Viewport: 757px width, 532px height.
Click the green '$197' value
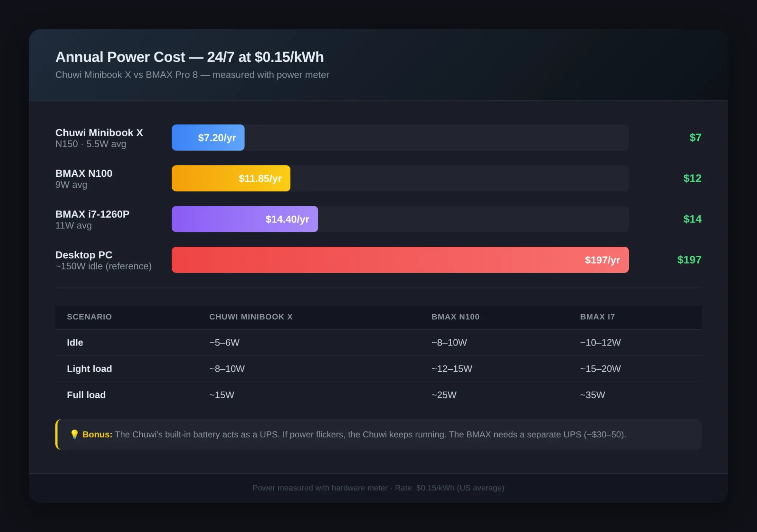pos(689,260)
